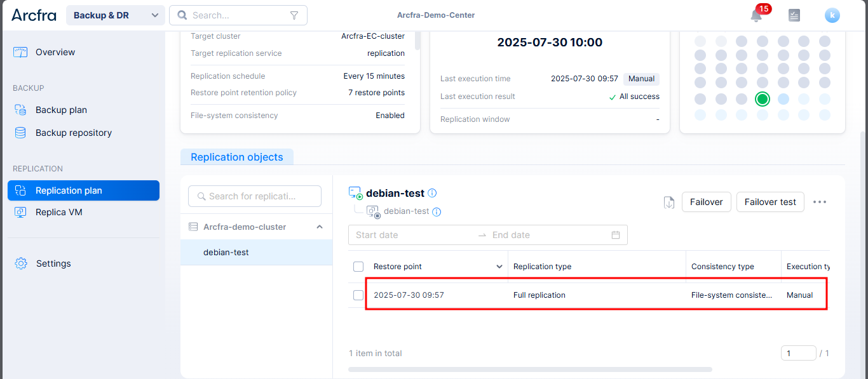Click calendar icon in date range field
The image size is (868, 379).
click(x=615, y=235)
